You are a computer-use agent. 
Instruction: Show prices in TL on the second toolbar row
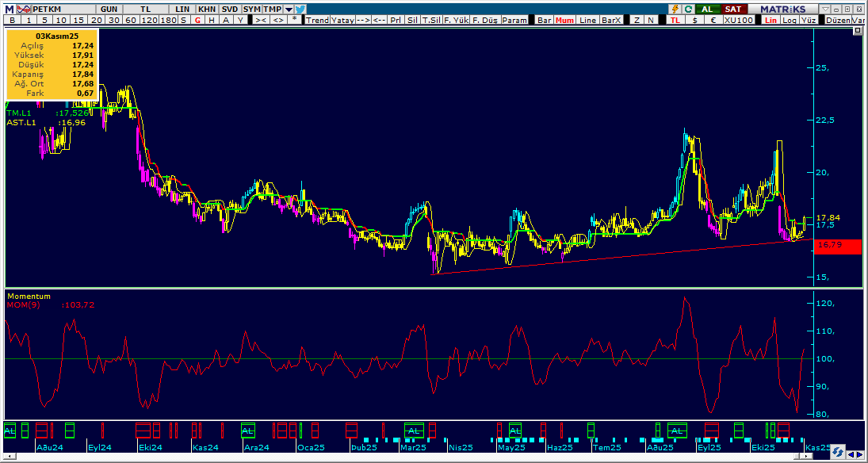tap(675, 19)
